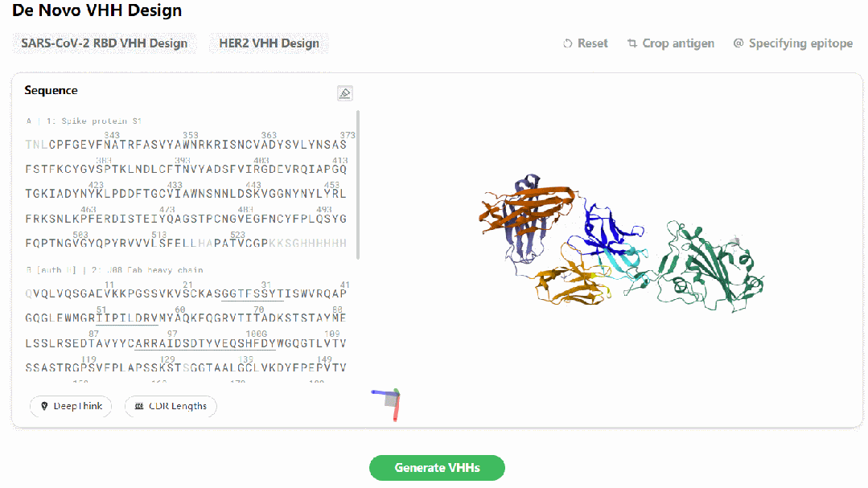Click the Reset text button
Screen dimensions: 868x488
tap(592, 43)
